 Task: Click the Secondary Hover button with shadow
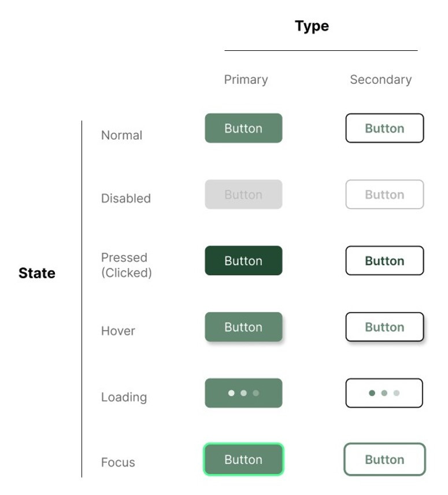(384, 327)
